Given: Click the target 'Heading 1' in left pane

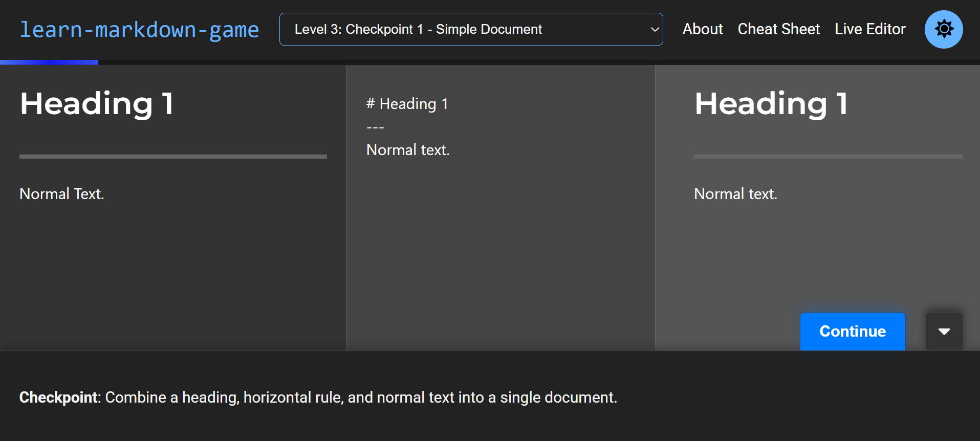Looking at the screenshot, I should (x=97, y=104).
